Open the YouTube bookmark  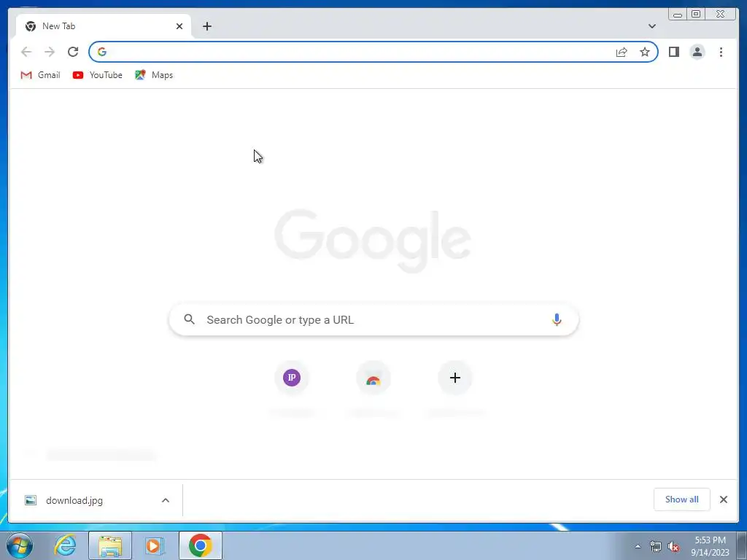[98, 75]
